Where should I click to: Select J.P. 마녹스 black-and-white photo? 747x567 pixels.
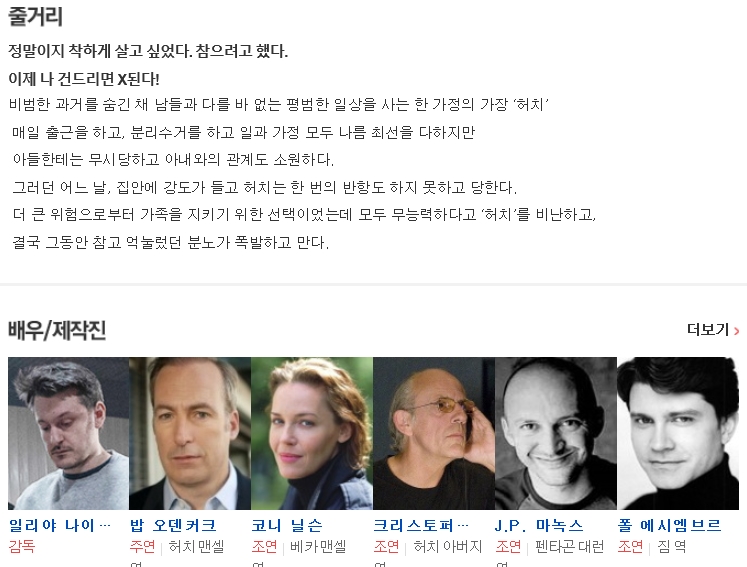556,433
